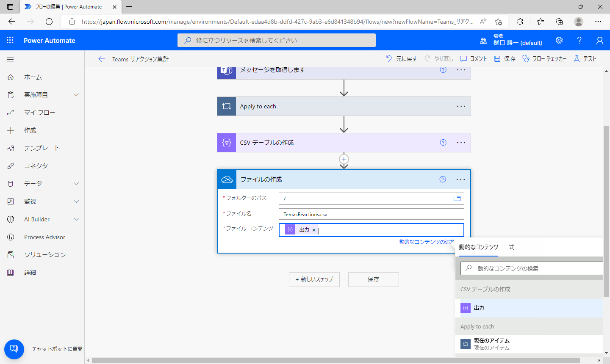Collapse the ファイルの作成 card header
The height and width of the screenshot is (364, 610).
[344, 179]
